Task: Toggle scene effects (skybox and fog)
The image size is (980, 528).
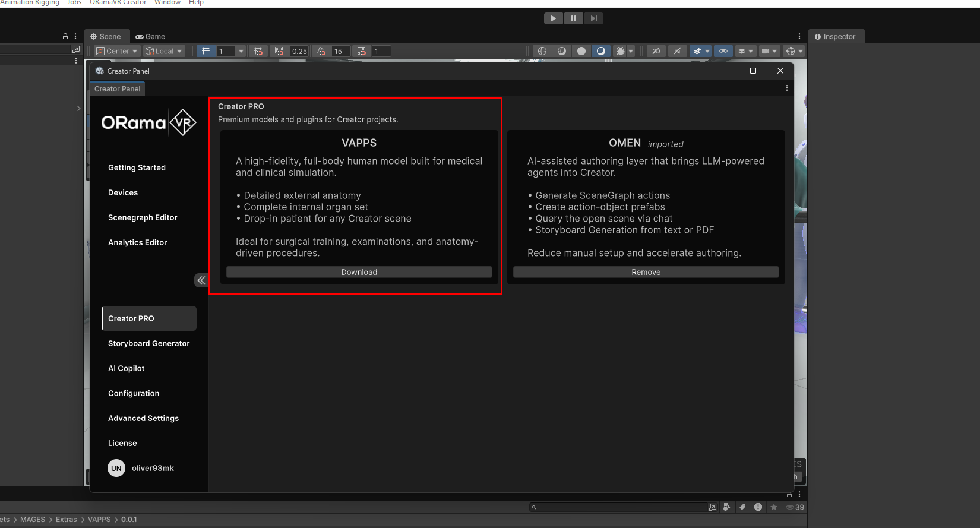Action: coord(697,51)
